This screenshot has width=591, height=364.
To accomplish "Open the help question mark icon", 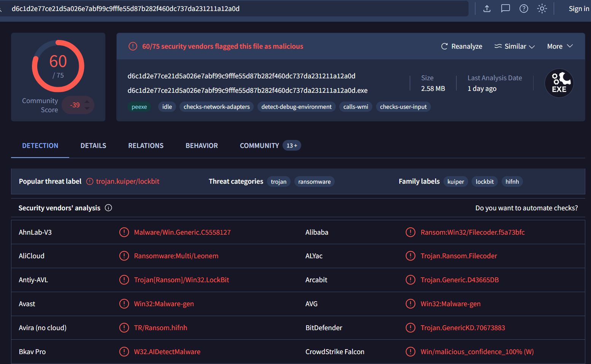I will [x=524, y=8].
